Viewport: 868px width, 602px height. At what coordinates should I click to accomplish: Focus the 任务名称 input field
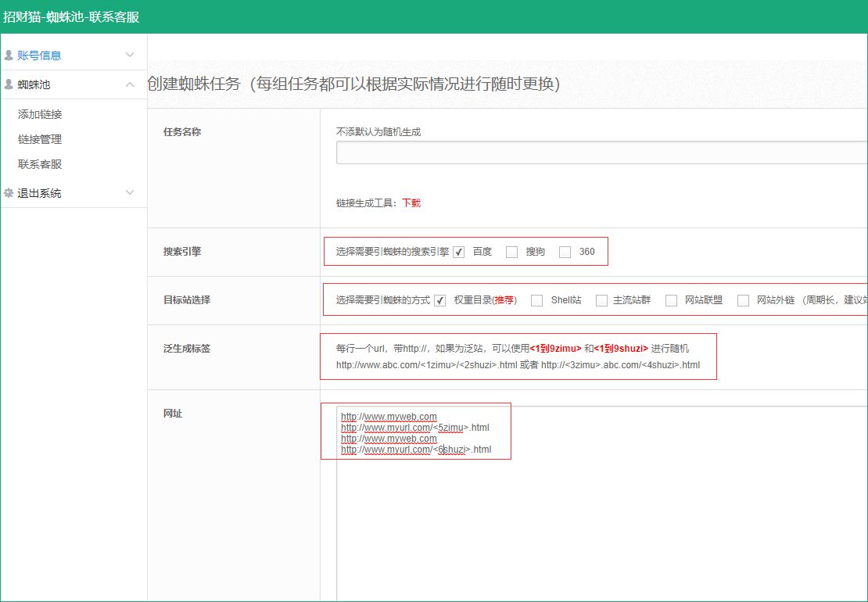click(x=601, y=152)
